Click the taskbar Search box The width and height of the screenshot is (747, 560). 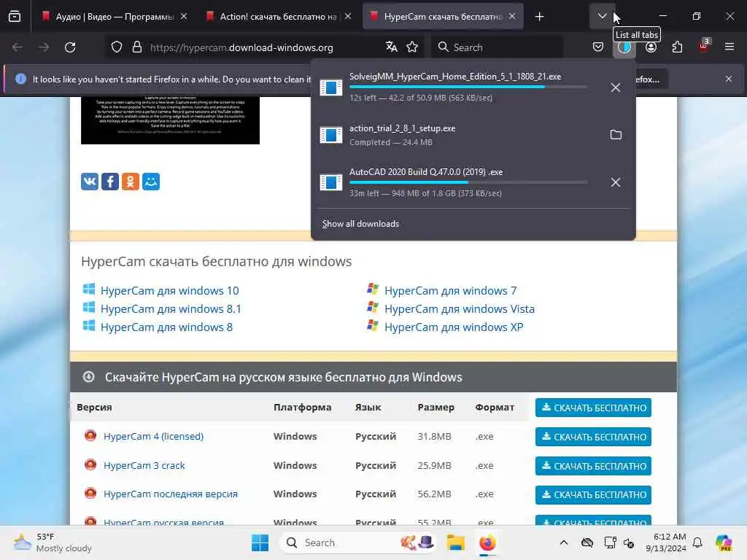point(358,542)
